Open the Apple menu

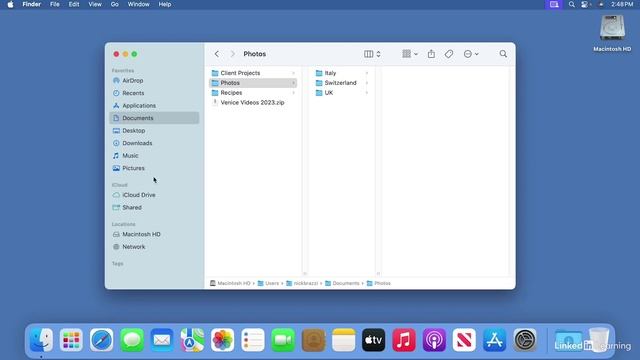pos(11,4)
